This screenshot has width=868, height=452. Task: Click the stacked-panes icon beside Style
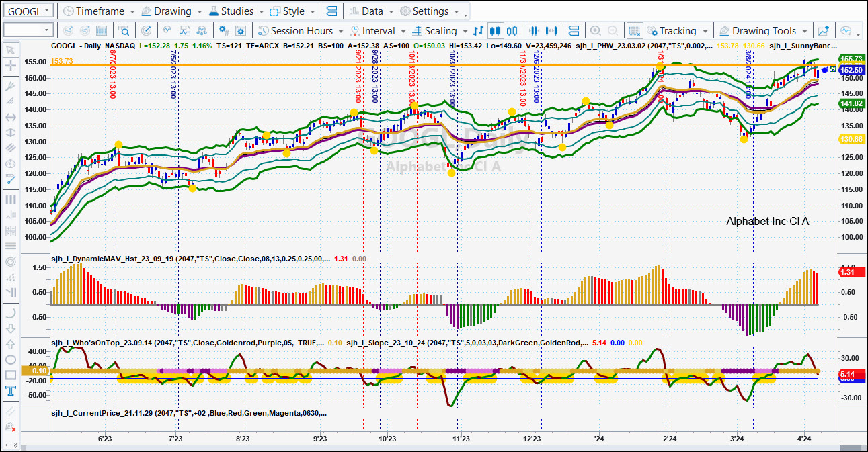pyautogui.click(x=331, y=11)
